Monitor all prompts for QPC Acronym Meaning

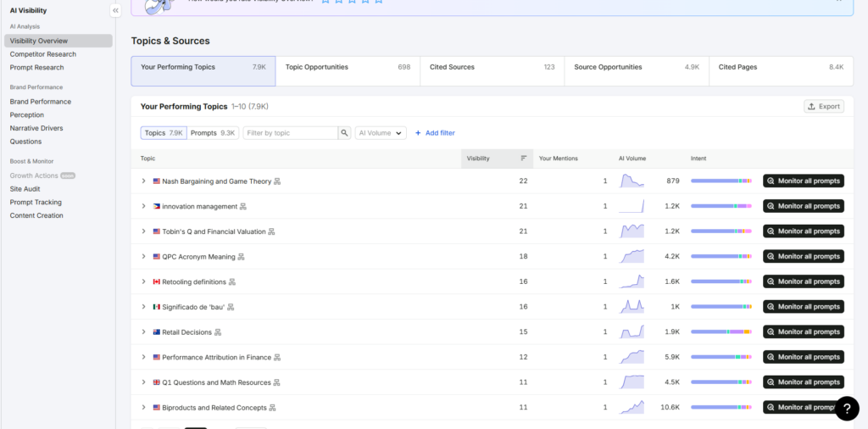(804, 256)
